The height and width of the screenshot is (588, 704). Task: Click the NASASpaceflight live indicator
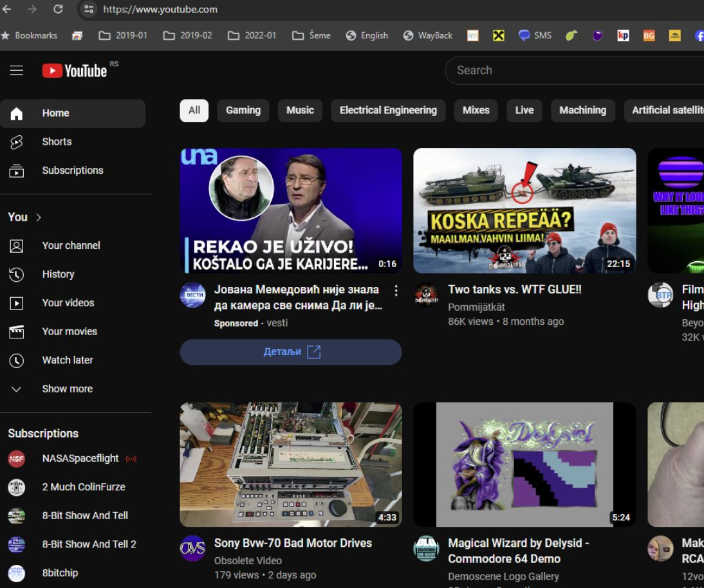tap(131, 459)
